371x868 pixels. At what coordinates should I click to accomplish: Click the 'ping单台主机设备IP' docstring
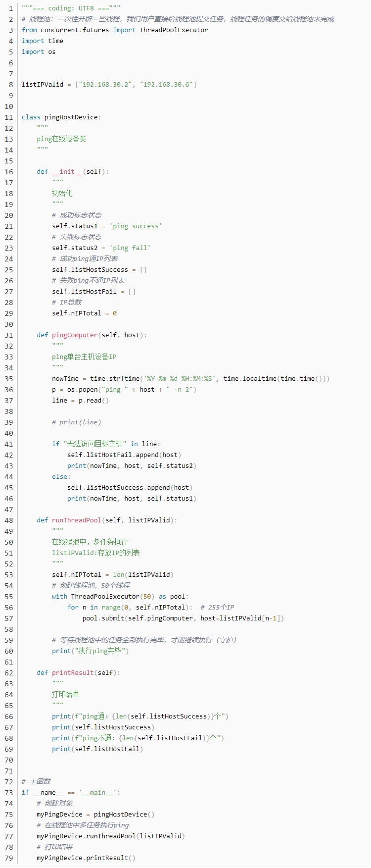point(84,357)
